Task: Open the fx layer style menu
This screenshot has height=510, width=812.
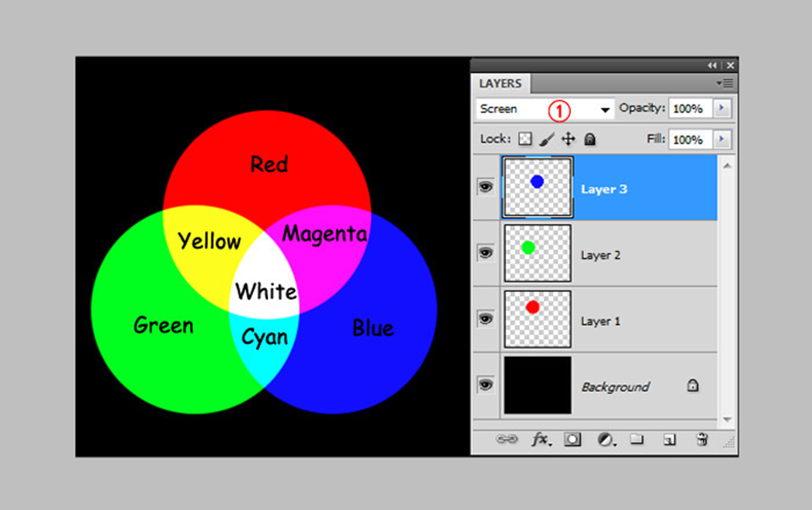Action: 541,439
